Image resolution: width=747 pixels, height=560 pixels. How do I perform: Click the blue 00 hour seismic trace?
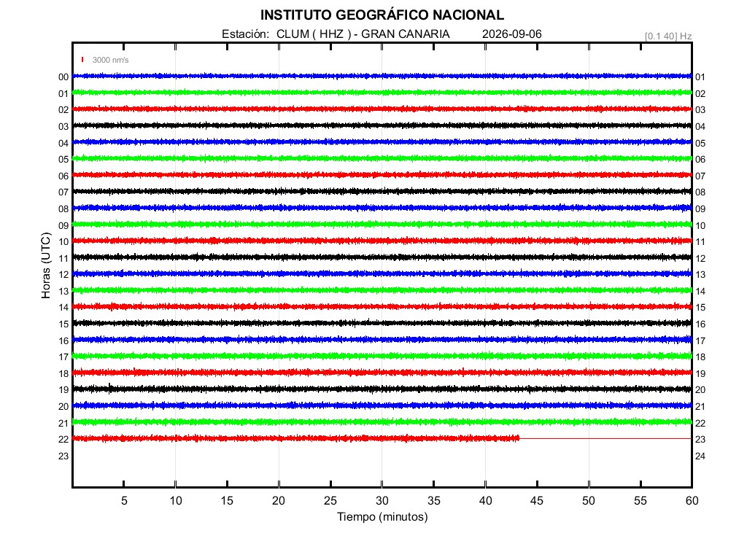pyautogui.click(x=382, y=76)
